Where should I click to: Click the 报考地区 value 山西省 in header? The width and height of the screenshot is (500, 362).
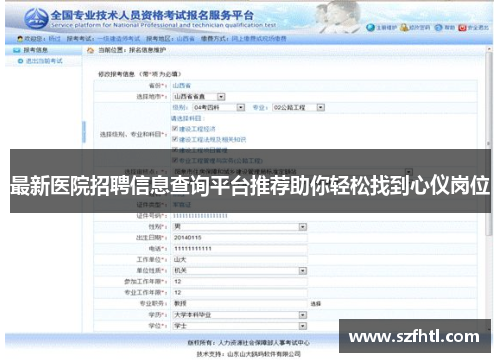(x=185, y=39)
